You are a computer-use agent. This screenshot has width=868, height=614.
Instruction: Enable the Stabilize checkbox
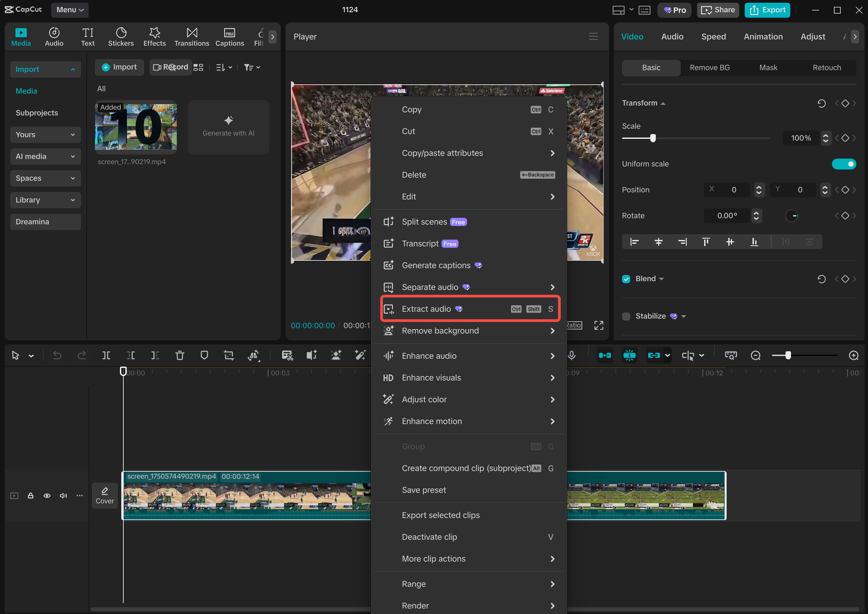click(626, 316)
